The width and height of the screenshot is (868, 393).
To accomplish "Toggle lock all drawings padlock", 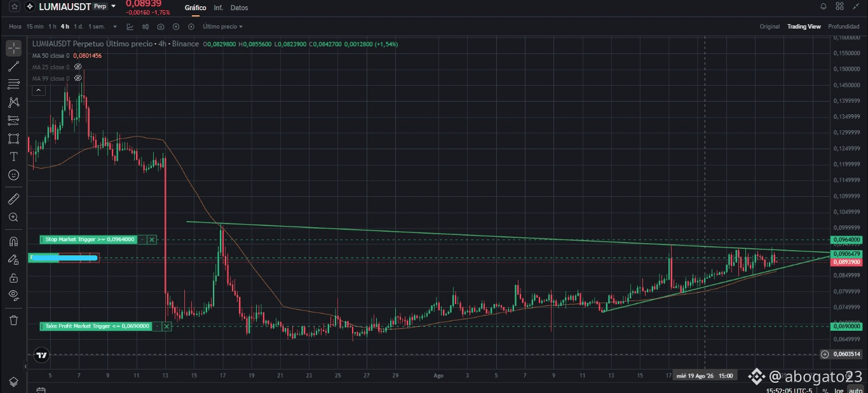I will (13, 277).
